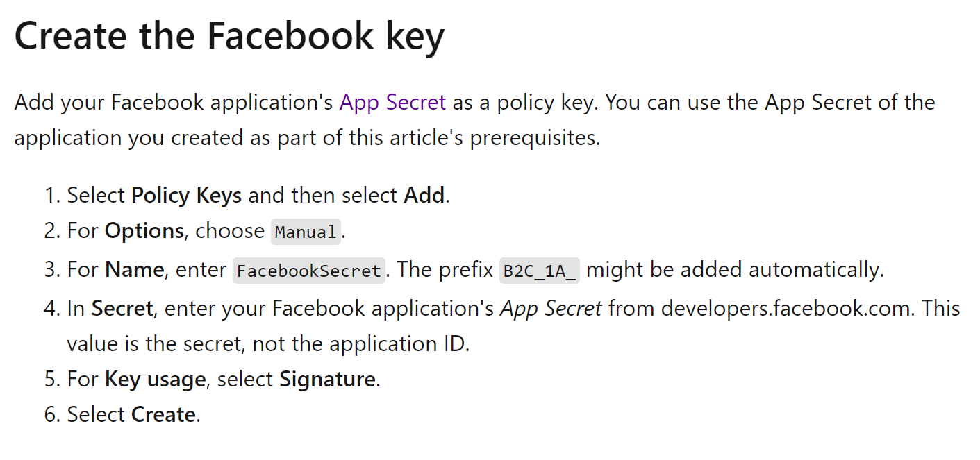Click the italic App Secret text
Image resolution: width=980 pixels, height=460 pixels.
[x=551, y=309]
